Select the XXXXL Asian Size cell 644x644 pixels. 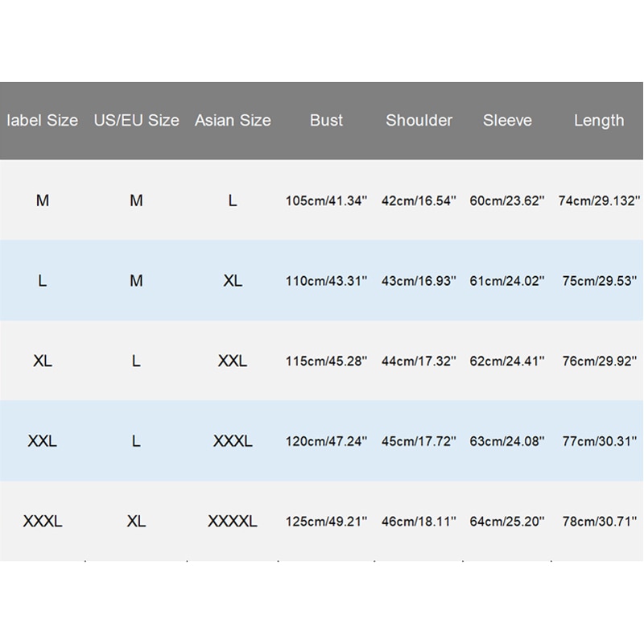coord(233,522)
